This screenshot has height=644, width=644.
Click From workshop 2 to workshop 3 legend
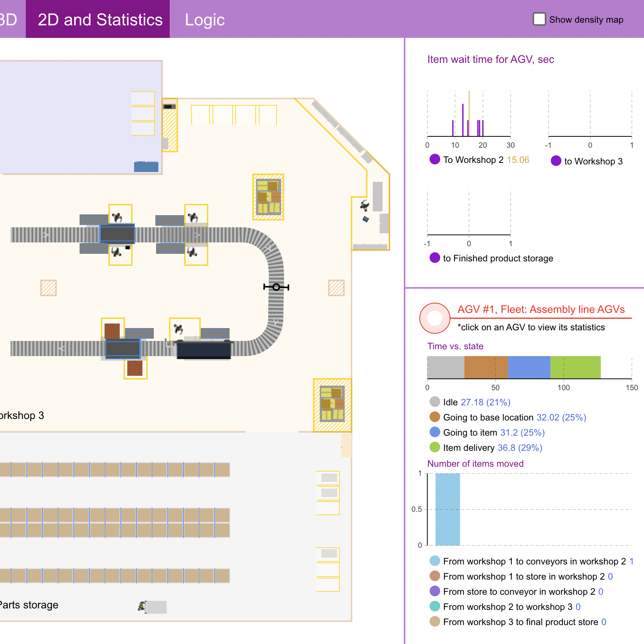507,607
